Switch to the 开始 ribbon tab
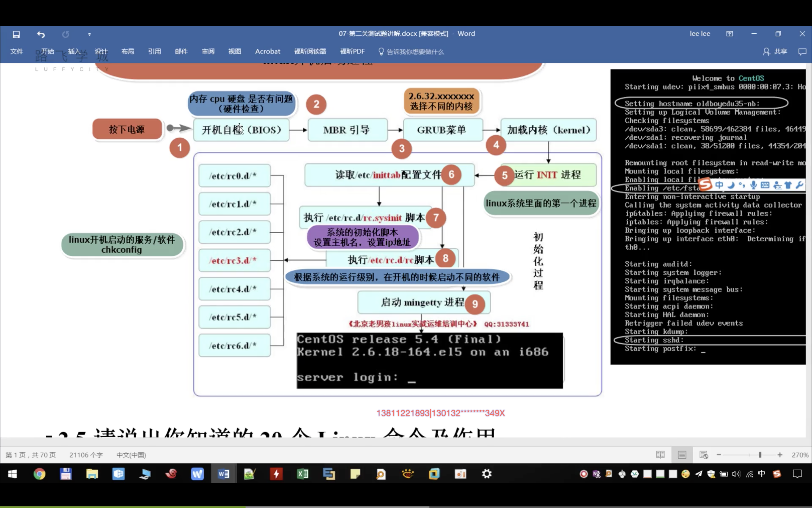The width and height of the screenshot is (812, 508). click(48, 51)
